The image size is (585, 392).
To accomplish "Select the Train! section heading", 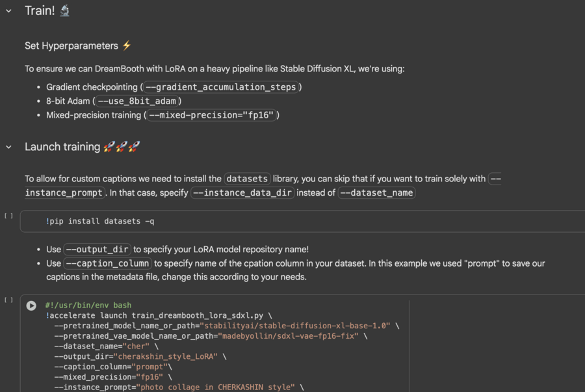I will pos(39,11).
